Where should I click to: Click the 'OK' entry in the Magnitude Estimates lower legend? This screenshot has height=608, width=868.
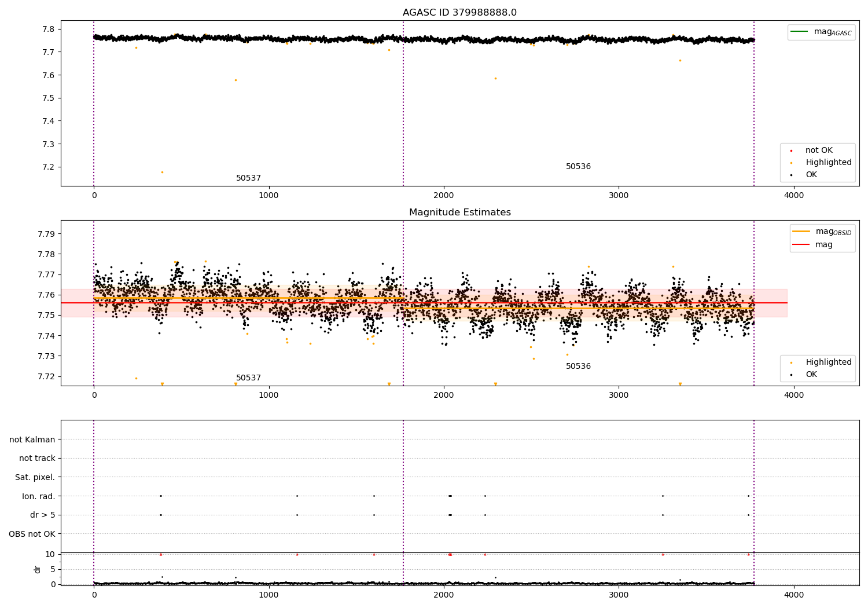pyautogui.click(x=811, y=375)
